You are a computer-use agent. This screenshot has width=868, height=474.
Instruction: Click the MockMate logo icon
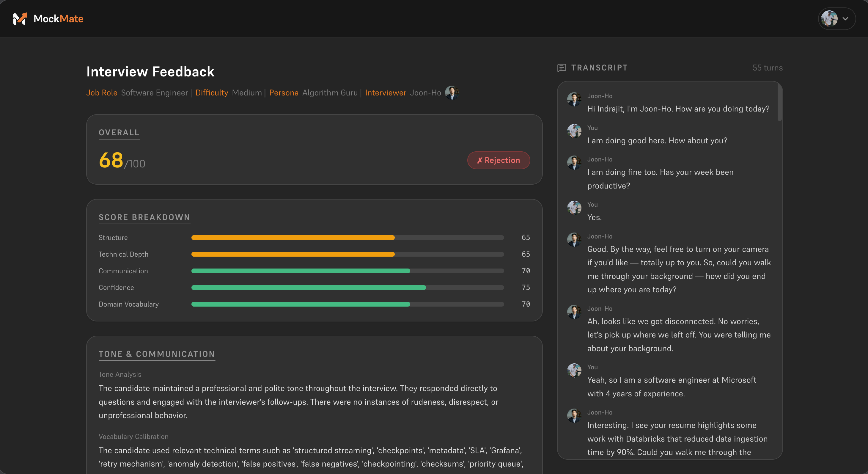click(20, 19)
